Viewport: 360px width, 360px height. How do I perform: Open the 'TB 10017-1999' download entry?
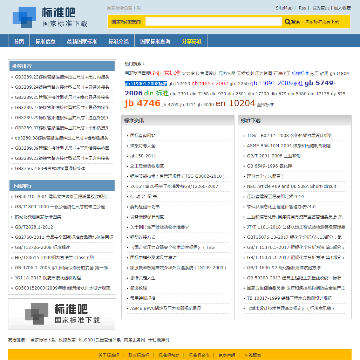coord(289,298)
